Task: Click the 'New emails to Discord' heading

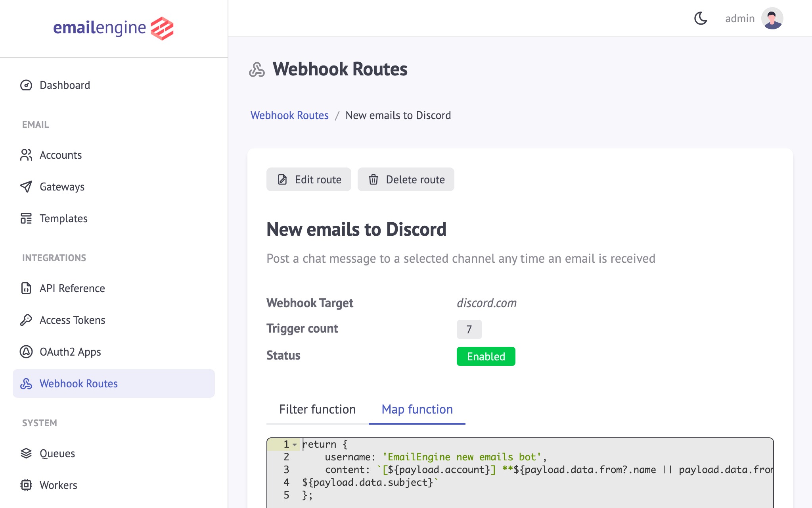Action: pos(356,229)
